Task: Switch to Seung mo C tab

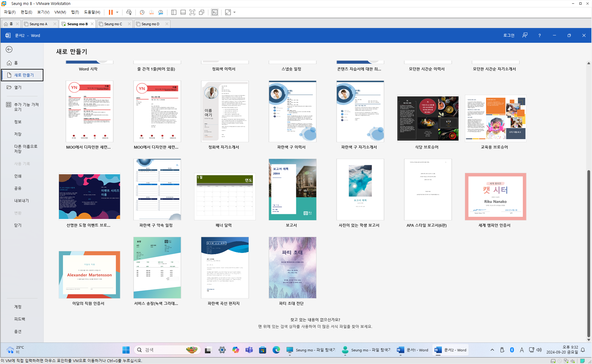Action: coord(113,24)
